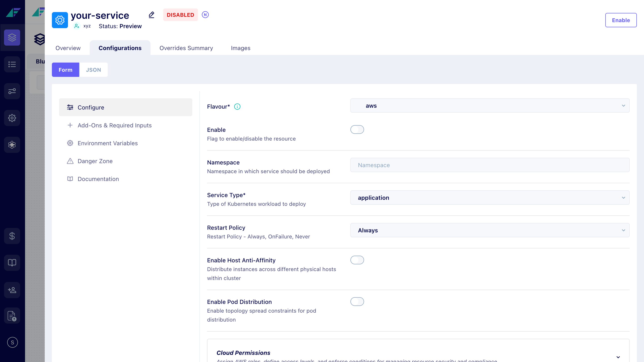
Task: Open the Restart Policy Always dropdown
Action: coord(489,230)
